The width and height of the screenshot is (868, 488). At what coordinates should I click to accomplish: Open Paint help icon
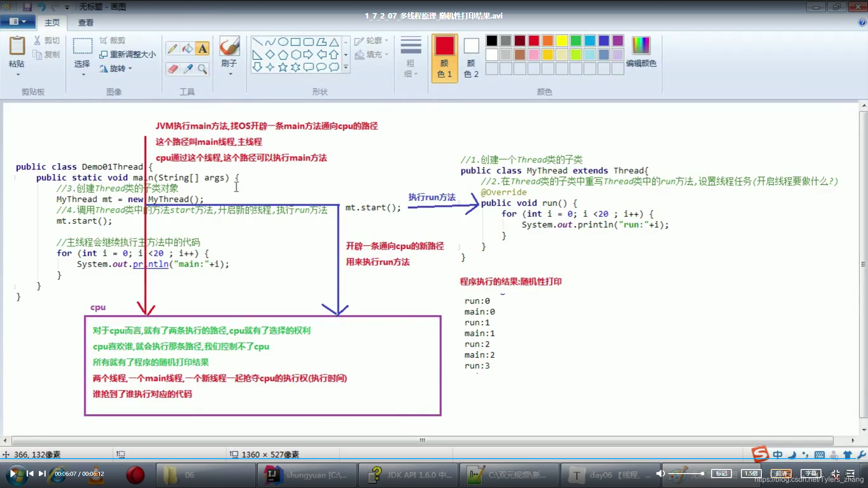point(862,23)
